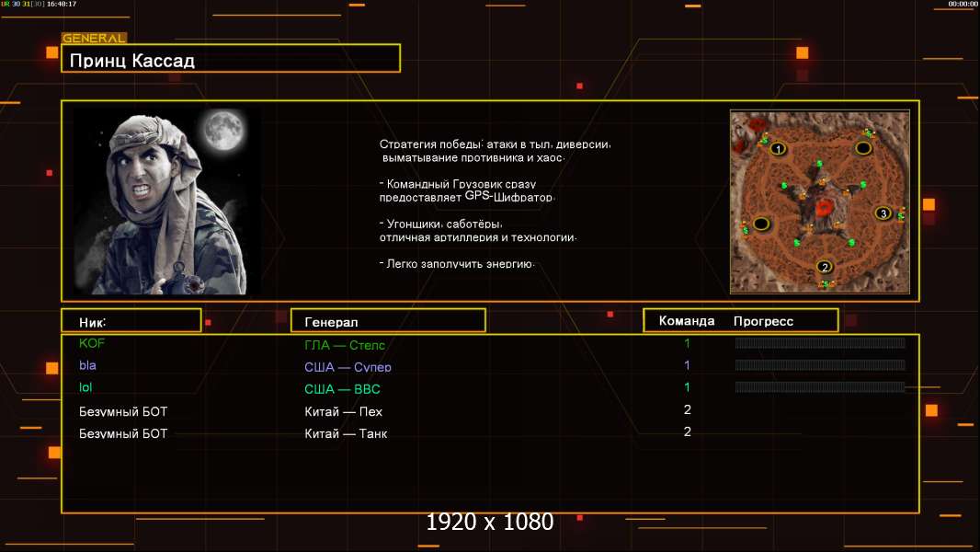Click the Принц Кассад title field
This screenshot has width=980, height=552.
231,61
